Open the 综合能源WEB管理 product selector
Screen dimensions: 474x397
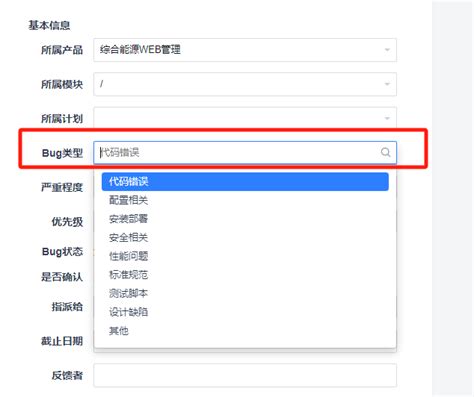tap(245, 50)
